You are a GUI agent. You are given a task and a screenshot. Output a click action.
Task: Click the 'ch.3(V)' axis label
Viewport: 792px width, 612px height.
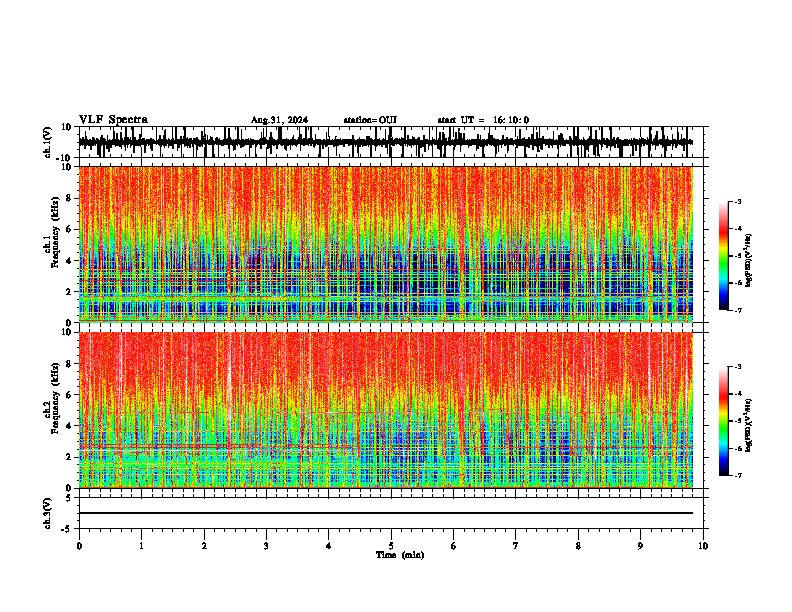click(x=48, y=514)
